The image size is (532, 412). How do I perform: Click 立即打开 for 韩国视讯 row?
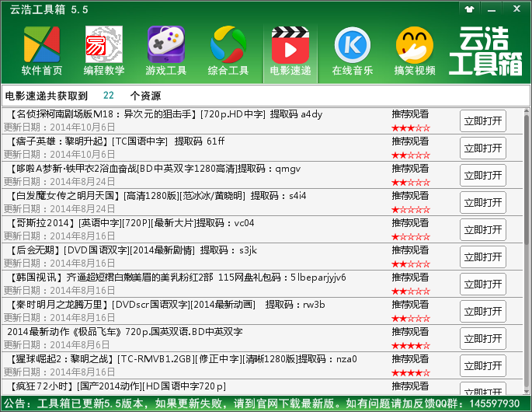pos(483,284)
